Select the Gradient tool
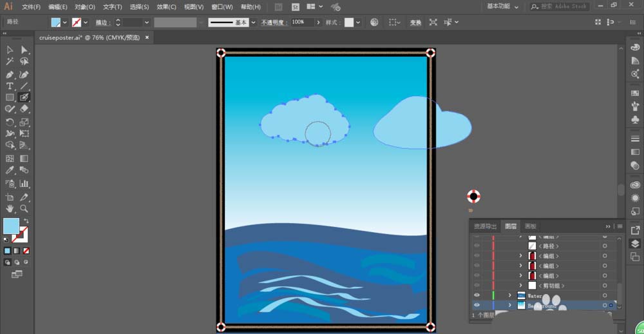644x334 pixels. coord(24,159)
